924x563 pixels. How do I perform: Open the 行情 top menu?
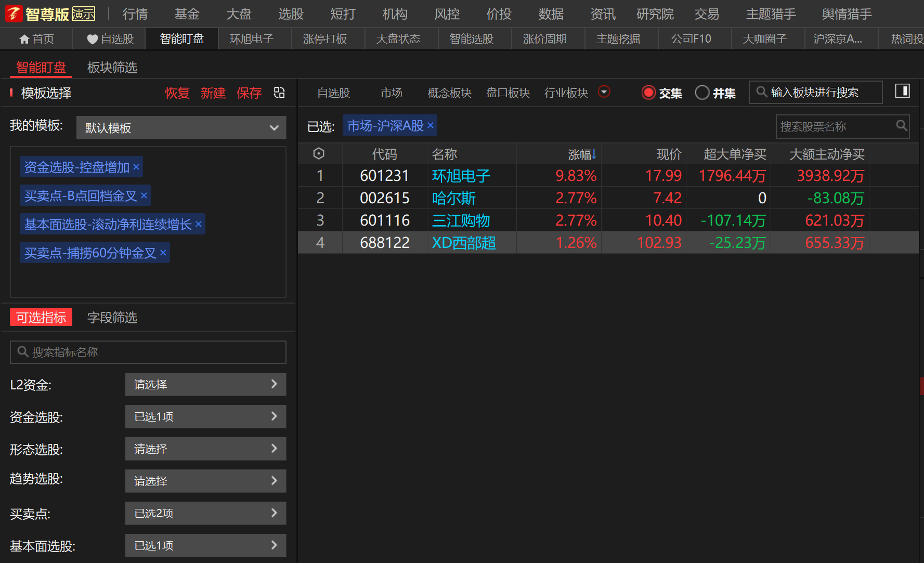click(x=135, y=14)
